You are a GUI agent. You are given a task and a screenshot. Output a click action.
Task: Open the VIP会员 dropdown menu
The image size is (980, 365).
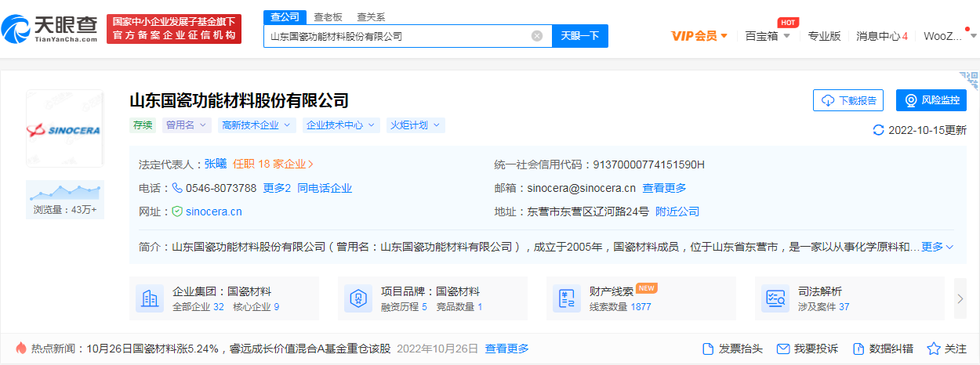[x=699, y=35]
